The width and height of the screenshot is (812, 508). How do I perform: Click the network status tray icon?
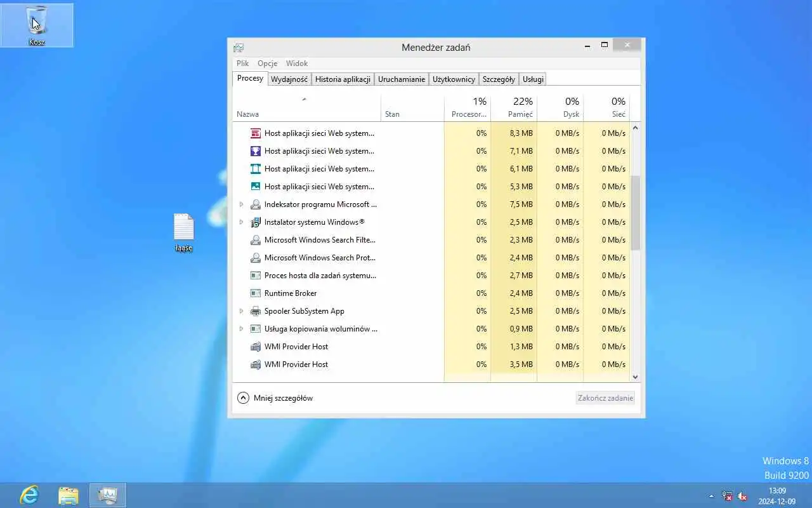pos(727,496)
